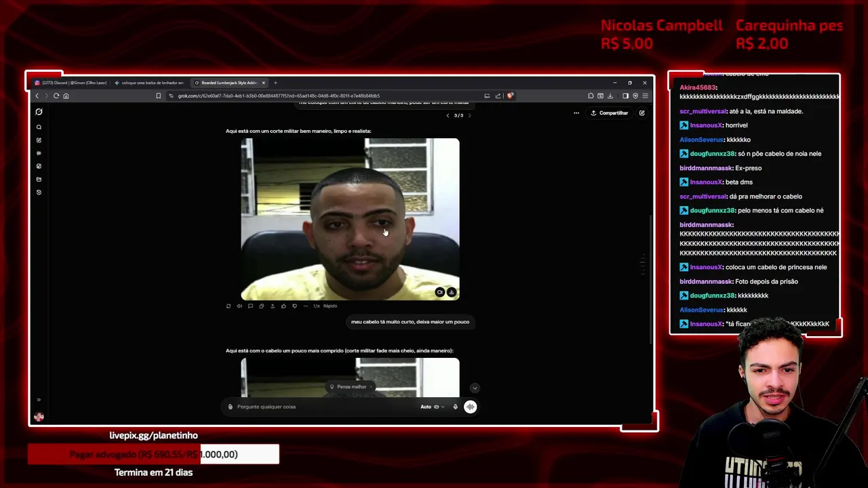The height and width of the screenshot is (488, 868).
Task: Reload the Grok page
Action: click(x=56, y=96)
